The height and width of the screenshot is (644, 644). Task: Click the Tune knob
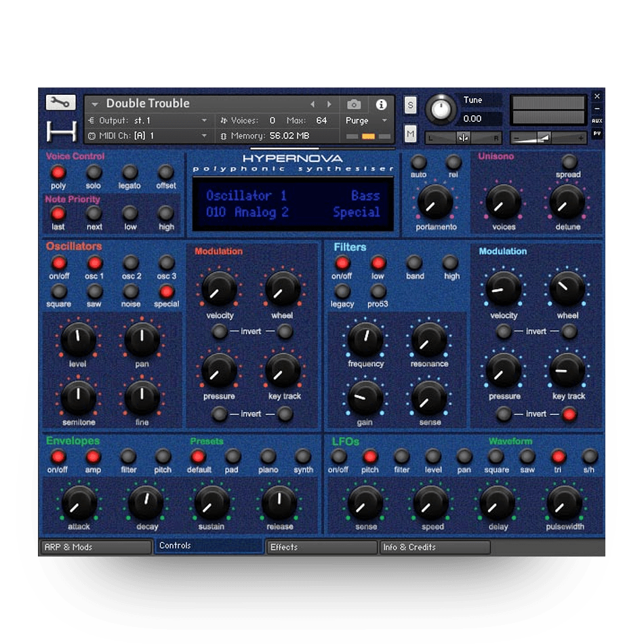441,109
